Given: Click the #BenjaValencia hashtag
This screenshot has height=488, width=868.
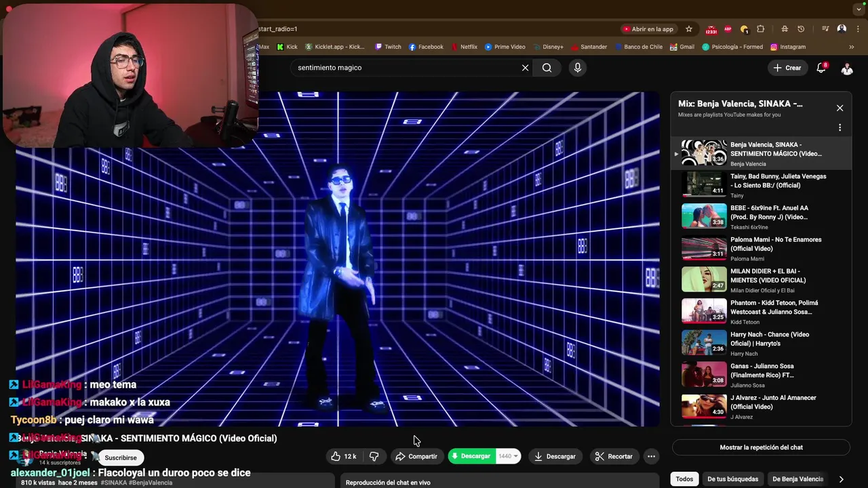Looking at the screenshot, I should click(x=150, y=483).
